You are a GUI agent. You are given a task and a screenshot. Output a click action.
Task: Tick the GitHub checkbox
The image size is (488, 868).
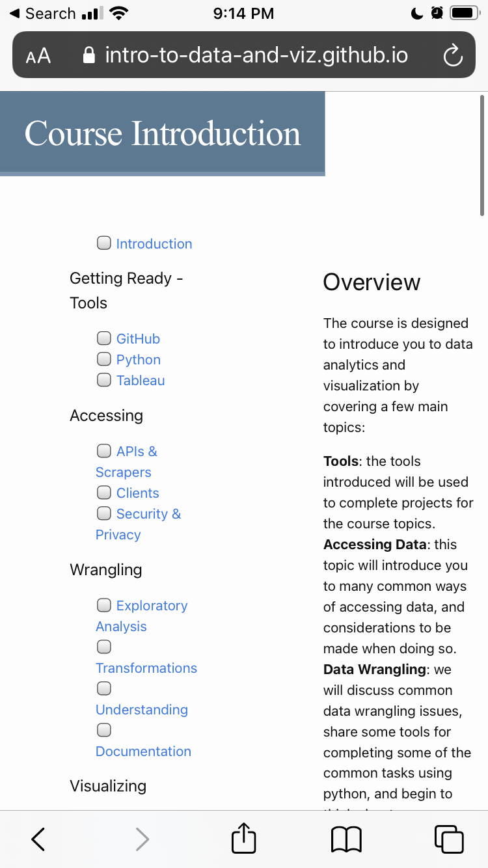pyautogui.click(x=104, y=338)
